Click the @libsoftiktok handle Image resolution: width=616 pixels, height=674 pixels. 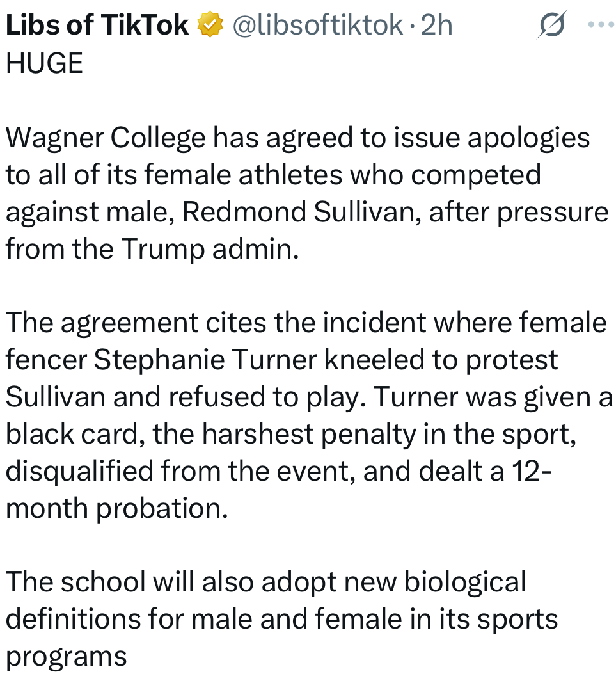[317, 25]
